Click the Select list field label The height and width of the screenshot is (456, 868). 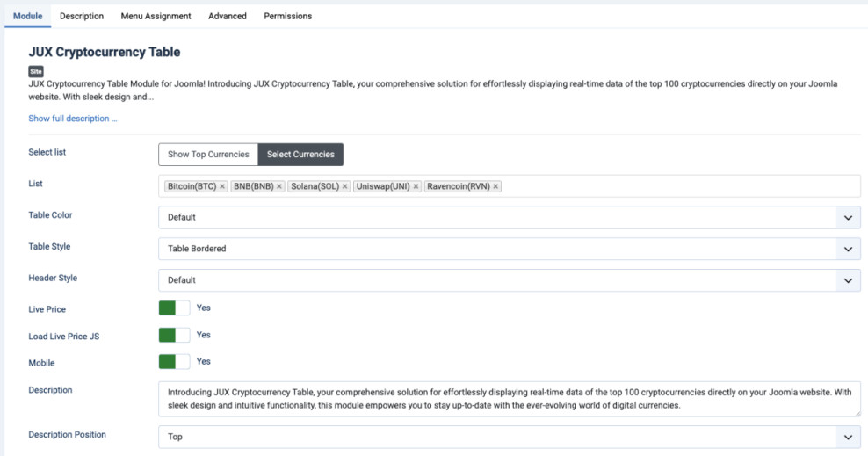(x=47, y=152)
